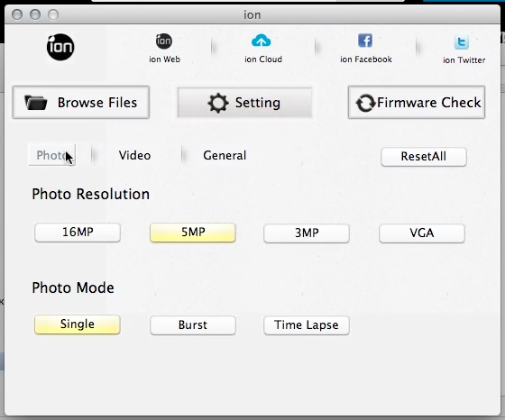The height and width of the screenshot is (420, 505).
Task: Select 16MP photo resolution
Action: click(x=78, y=233)
